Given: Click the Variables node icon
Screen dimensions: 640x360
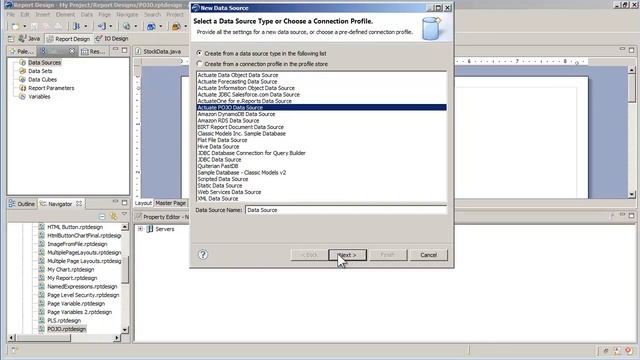Looking at the screenshot, I should coord(22,97).
